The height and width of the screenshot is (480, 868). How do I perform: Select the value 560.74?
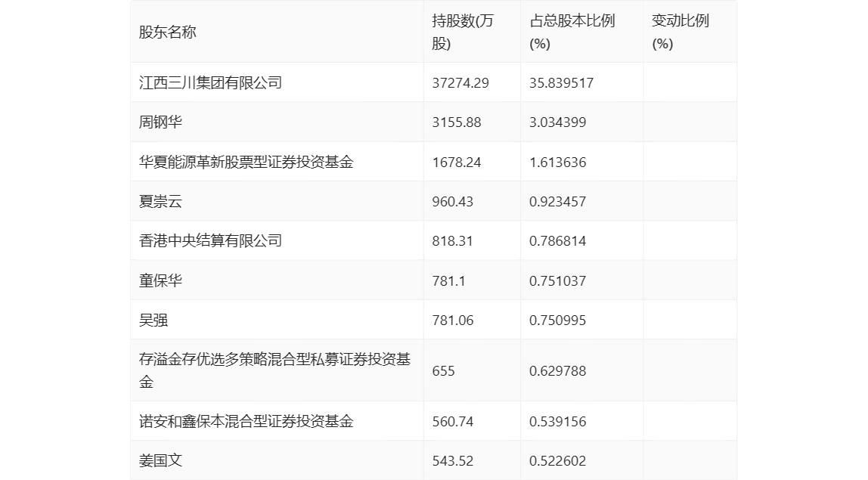[453, 422]
